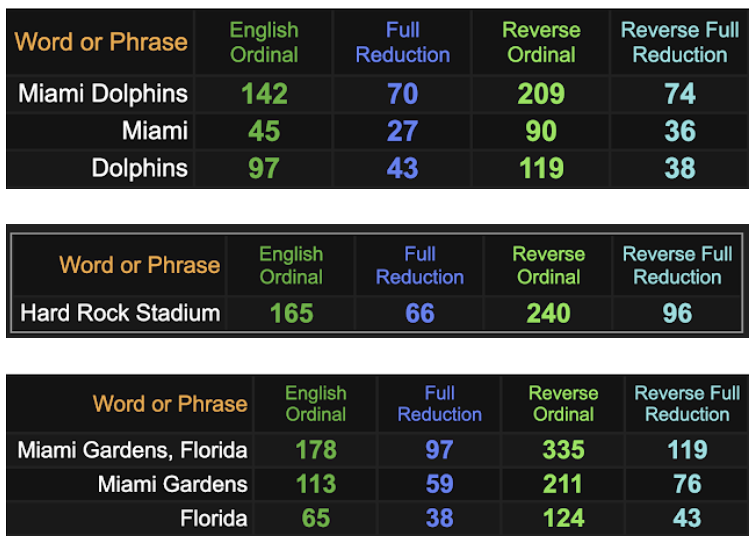The image size is (756, 543).
Task: Select Florida Reverse Ordinal value 124
Action: click(x=563, y=518)
